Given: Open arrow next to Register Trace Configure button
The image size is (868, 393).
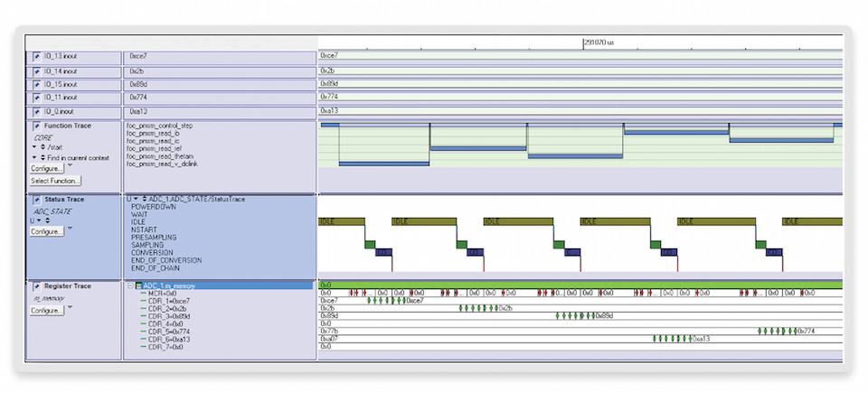Looking at the screenshot, I should coord(70,308).
